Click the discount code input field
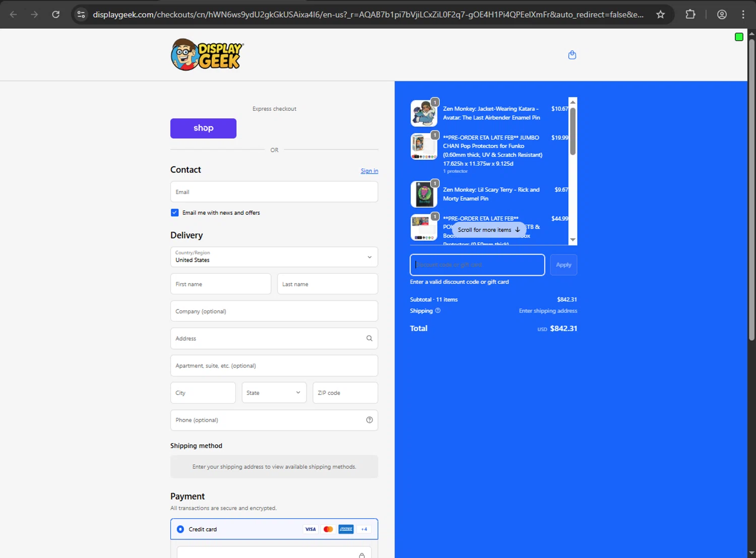The height and width of the screenshot is (558, 756). 477,265
